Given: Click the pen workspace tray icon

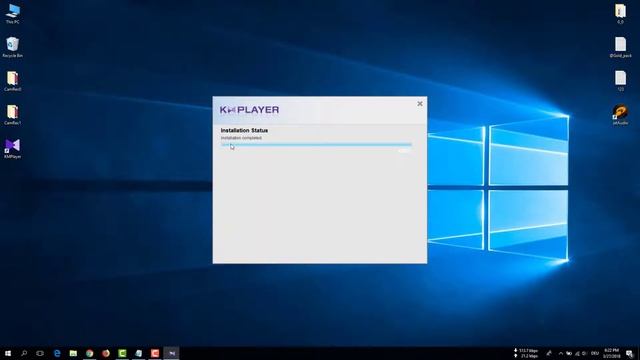Looking at the screenshot, I should tap(549, 353).
